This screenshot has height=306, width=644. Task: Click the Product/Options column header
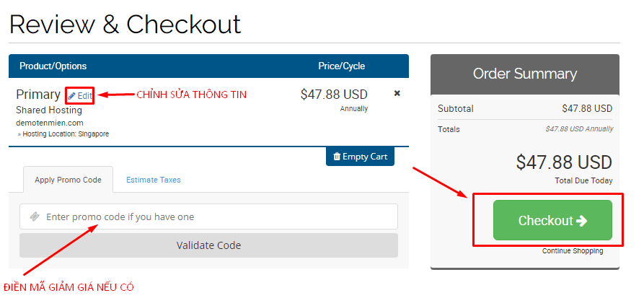click(53, 66)
